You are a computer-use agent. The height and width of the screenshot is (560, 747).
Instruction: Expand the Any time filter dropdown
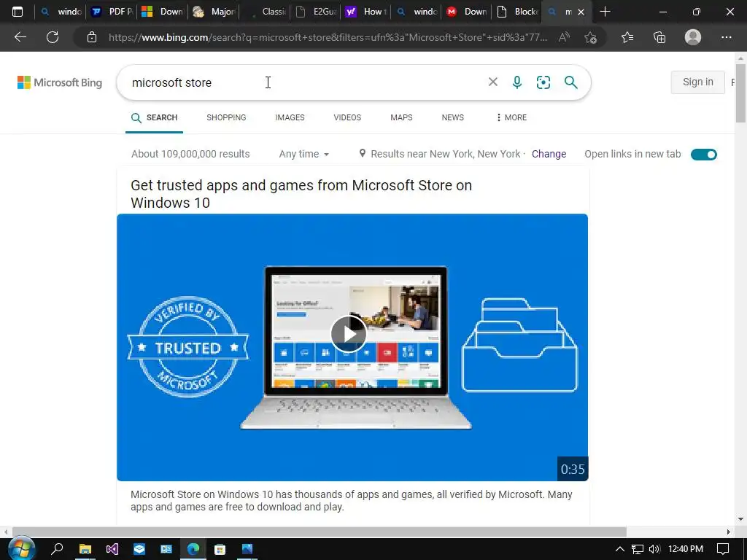coord(304,154)
